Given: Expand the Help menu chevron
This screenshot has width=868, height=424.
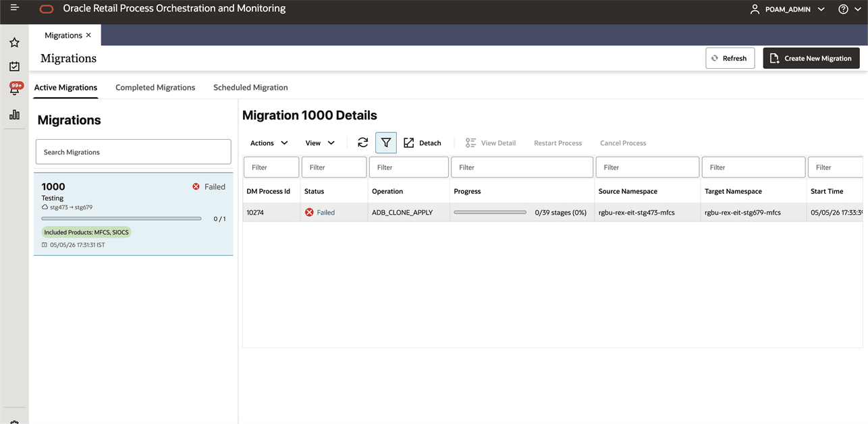Looking at the screenshot, I should (858, 9).
